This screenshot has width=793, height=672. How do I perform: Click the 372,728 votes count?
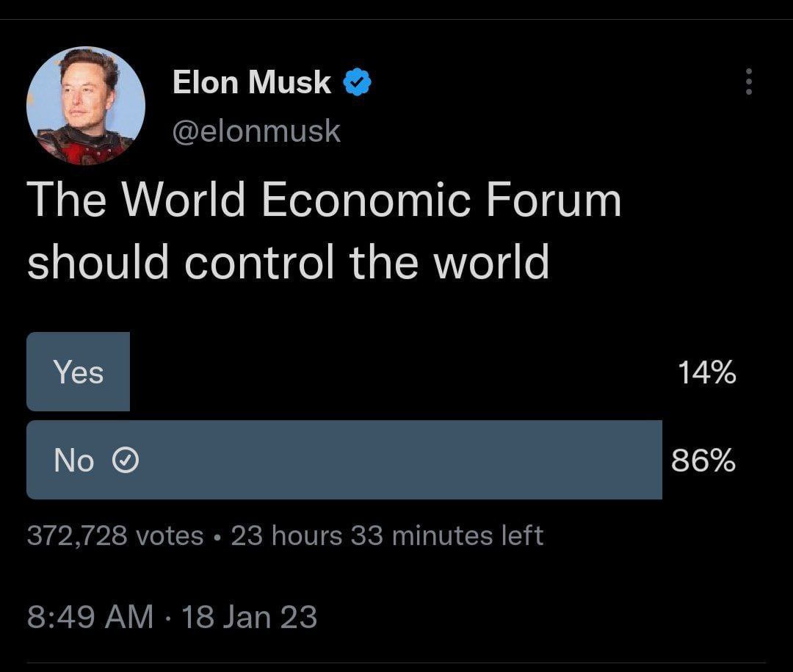(115, 535)
